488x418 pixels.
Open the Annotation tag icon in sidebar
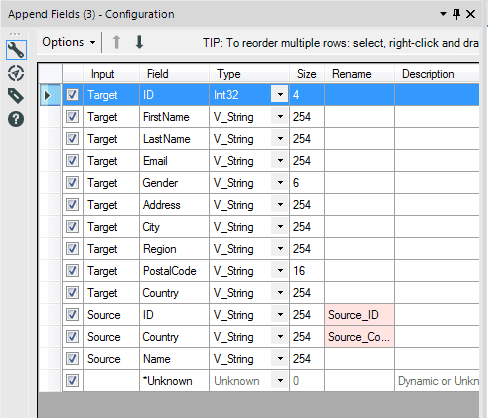16,96
